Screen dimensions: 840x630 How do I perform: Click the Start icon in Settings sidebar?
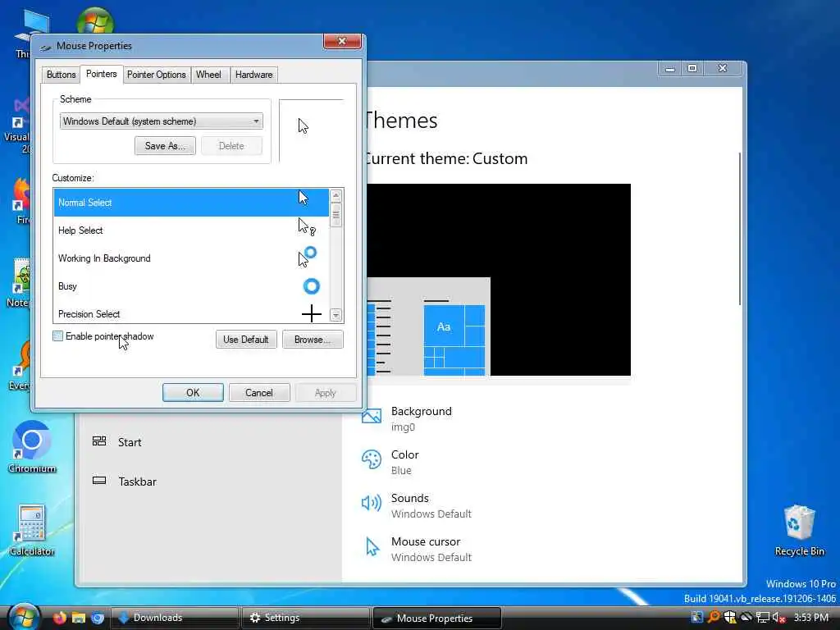(99, 441)
